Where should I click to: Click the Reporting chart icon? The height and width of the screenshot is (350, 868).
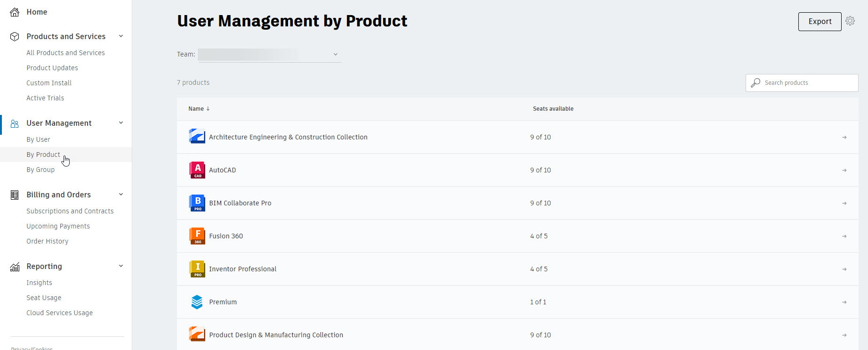(x=15, y=267)
